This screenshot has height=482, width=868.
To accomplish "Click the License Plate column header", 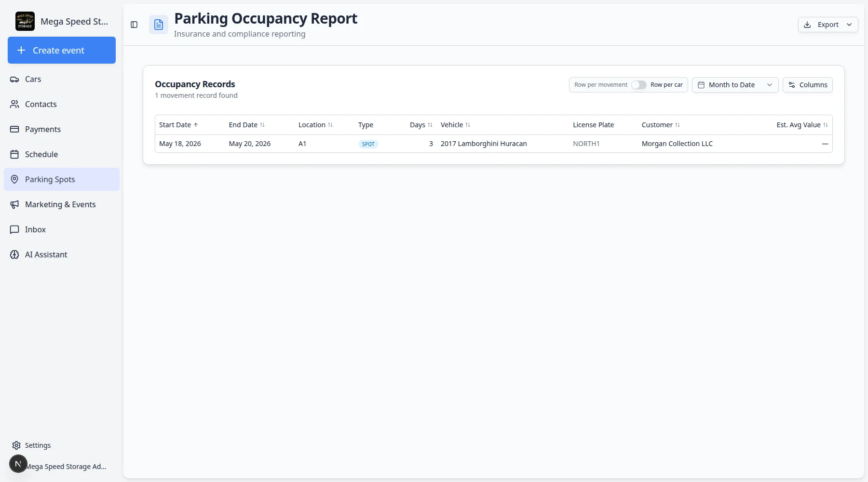I will click(593, 125).
